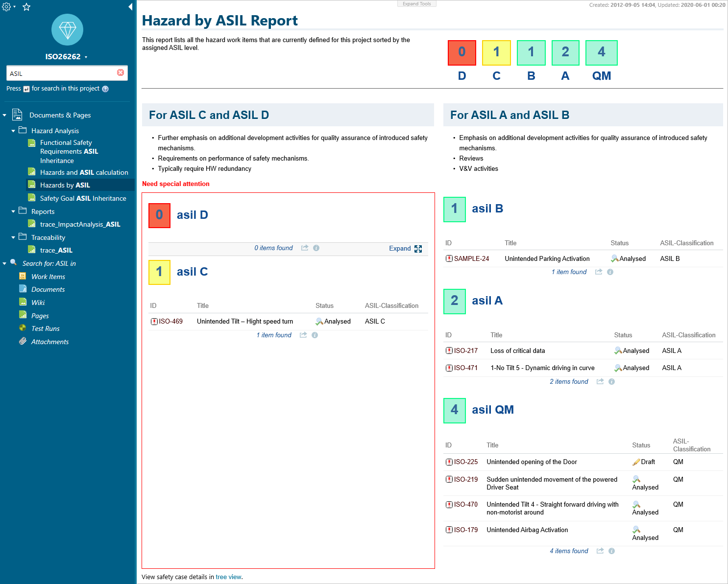Expand the asil D table

[406, 249]
